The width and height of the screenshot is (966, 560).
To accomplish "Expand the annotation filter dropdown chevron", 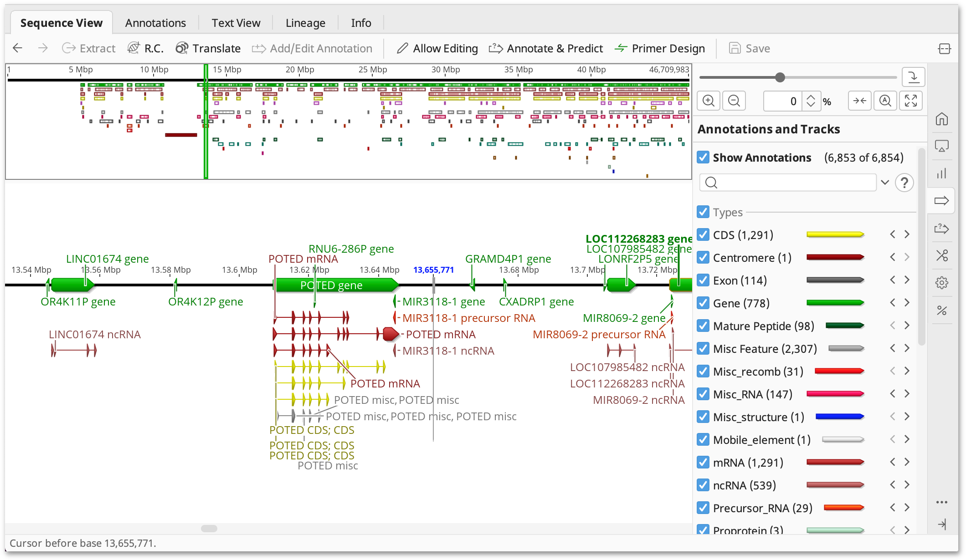I will coord(885,182).
